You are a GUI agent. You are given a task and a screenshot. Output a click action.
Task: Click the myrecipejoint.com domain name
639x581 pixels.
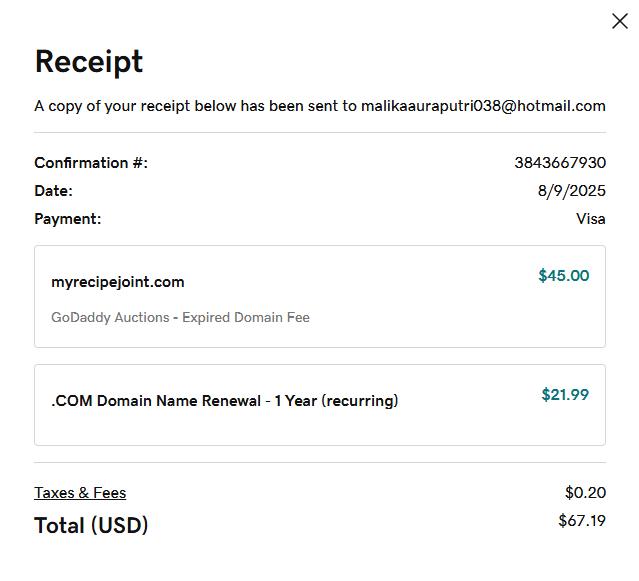pyautogui.click(x=117, y=282)
